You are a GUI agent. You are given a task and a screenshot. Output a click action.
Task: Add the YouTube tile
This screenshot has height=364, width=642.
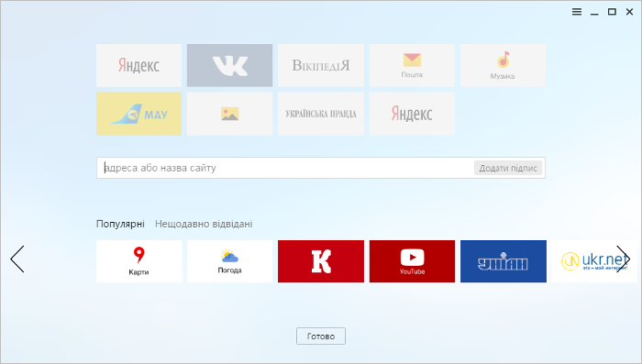[x=412, y=261]
